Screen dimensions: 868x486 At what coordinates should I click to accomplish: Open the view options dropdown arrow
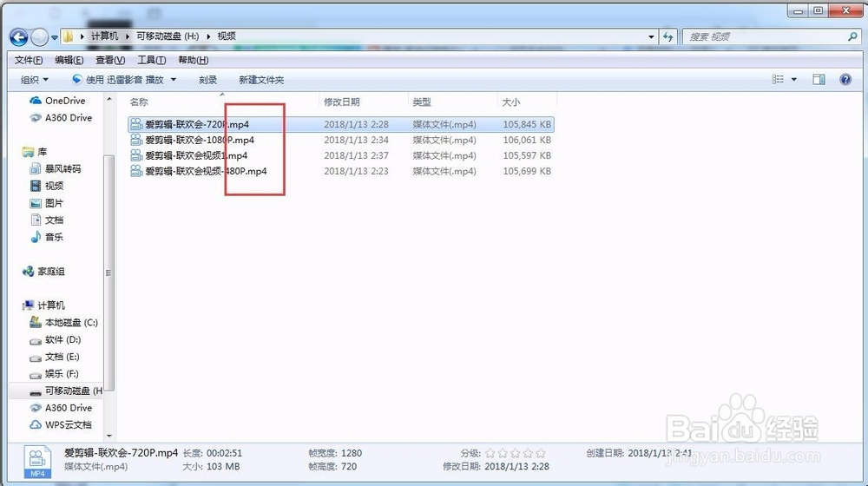point(794,80)
